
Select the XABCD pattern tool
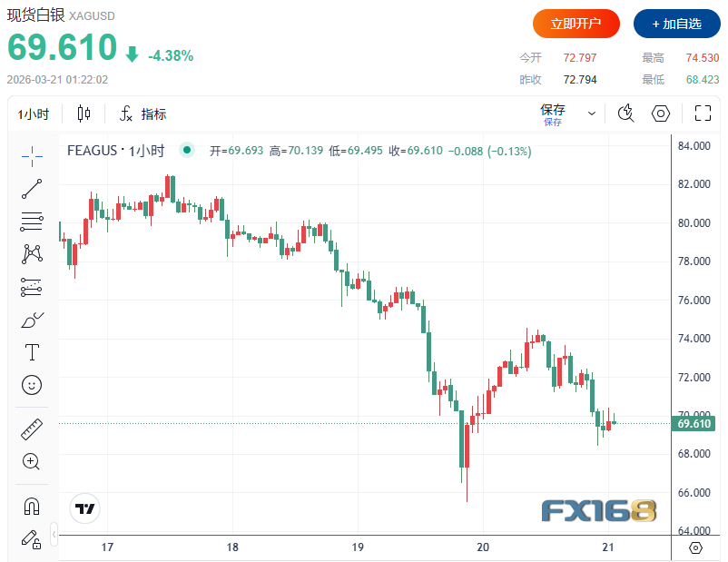[x=32, y=254]
